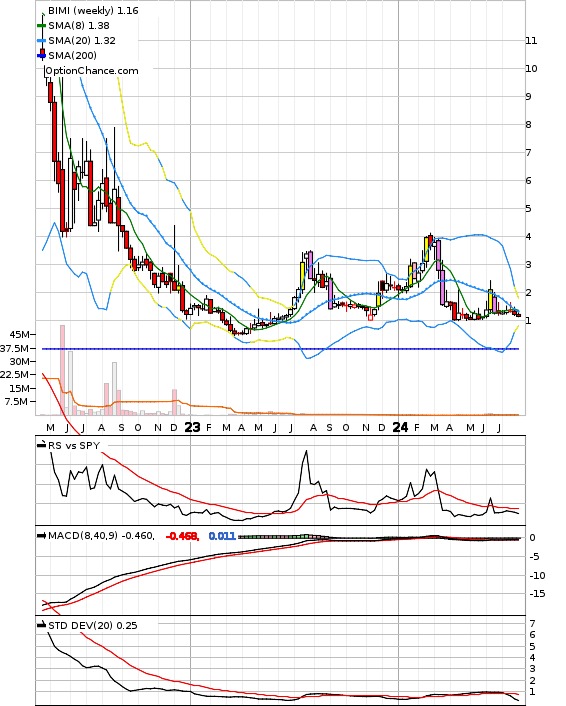Click the tallest pink volume bar in June

(62, 370)
